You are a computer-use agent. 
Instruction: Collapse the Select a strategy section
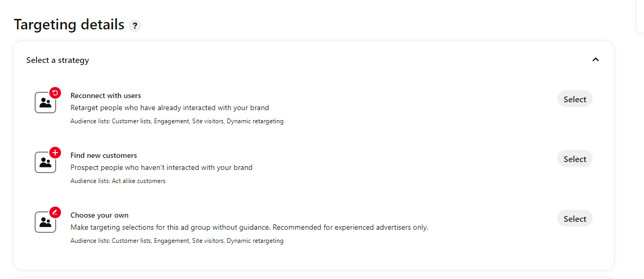coord(595,60)
